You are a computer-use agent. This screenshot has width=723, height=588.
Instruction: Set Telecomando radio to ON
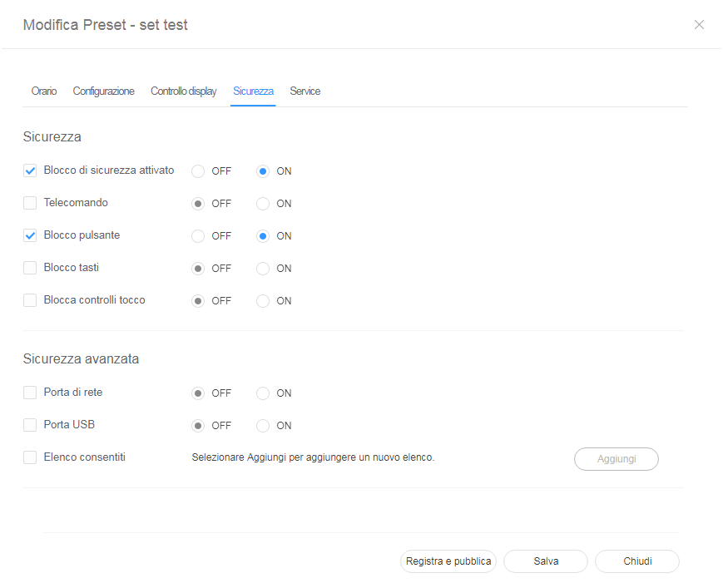[x=263, y=204]
